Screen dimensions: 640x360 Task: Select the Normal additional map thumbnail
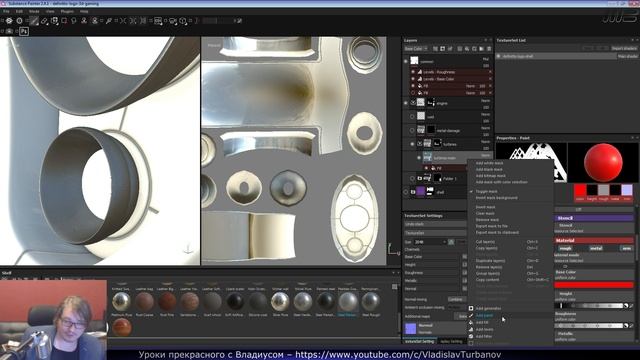point(411,328)
